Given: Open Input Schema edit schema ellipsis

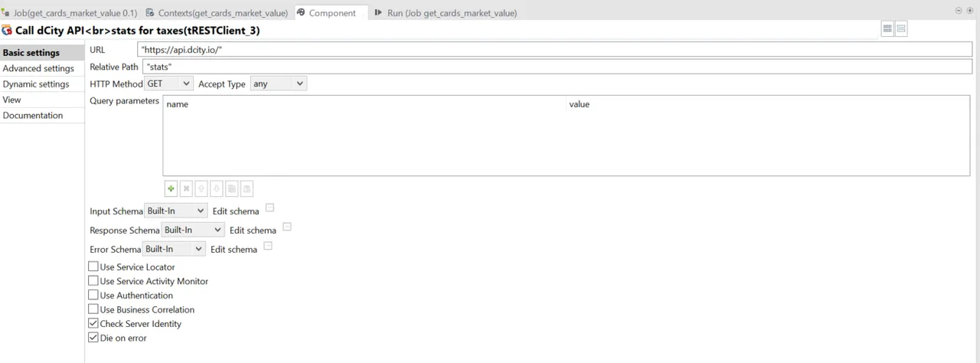Looking at the screenshot, I should pos(269,208).
